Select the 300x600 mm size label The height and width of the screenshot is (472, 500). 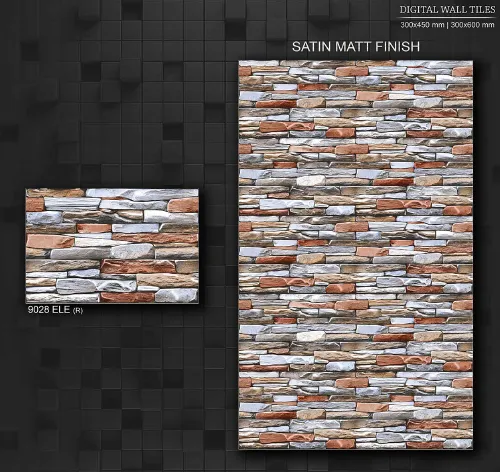(472, 25)
